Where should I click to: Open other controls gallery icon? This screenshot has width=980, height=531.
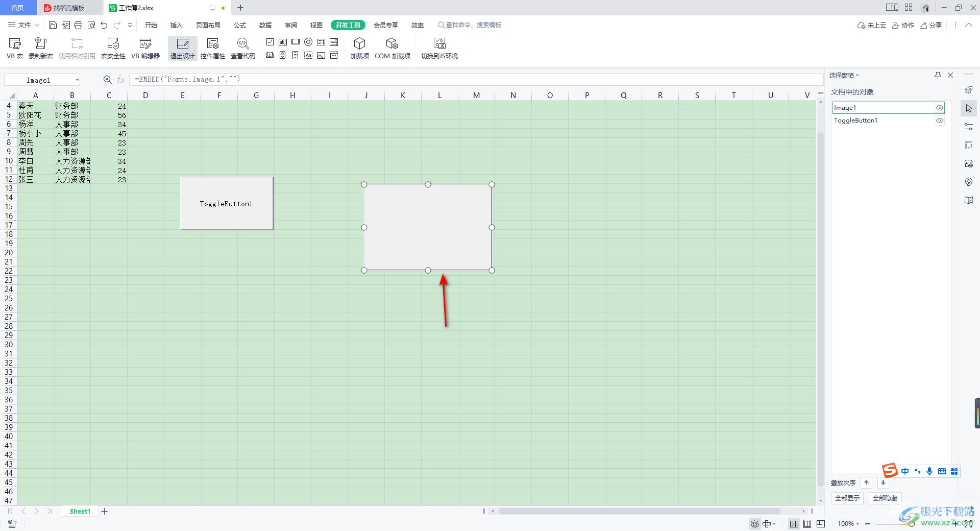click(x=334, y=55)
